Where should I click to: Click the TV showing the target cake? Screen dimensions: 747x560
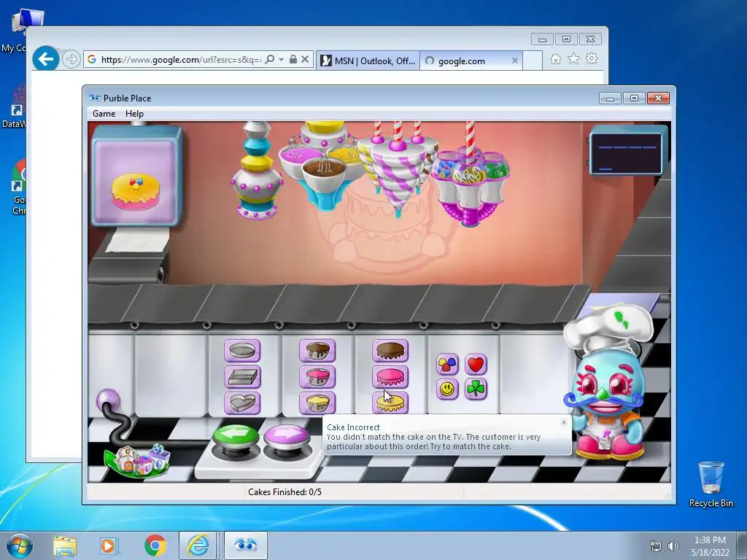pos(136,176)
